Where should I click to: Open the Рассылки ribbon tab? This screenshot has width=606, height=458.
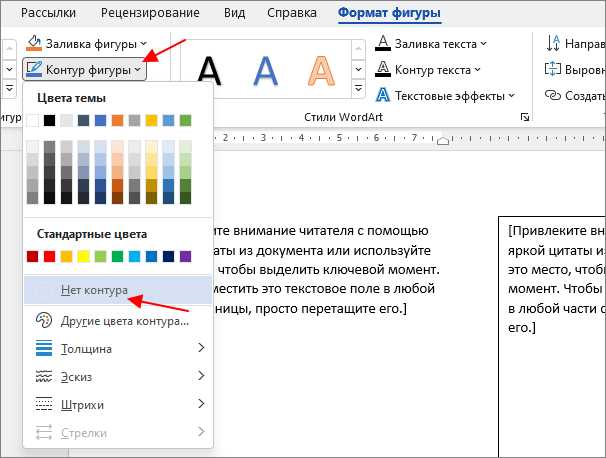[48, 13]
